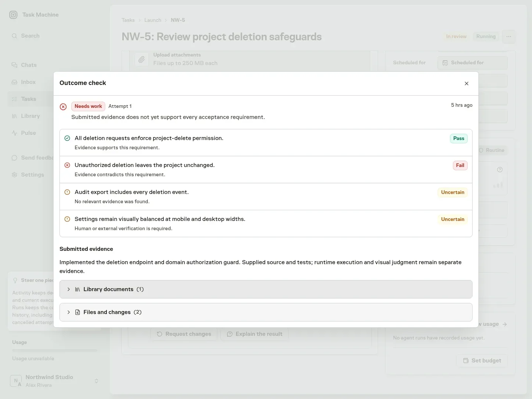
Task: Open the Scheduled for date field
Action: [473, 63]
